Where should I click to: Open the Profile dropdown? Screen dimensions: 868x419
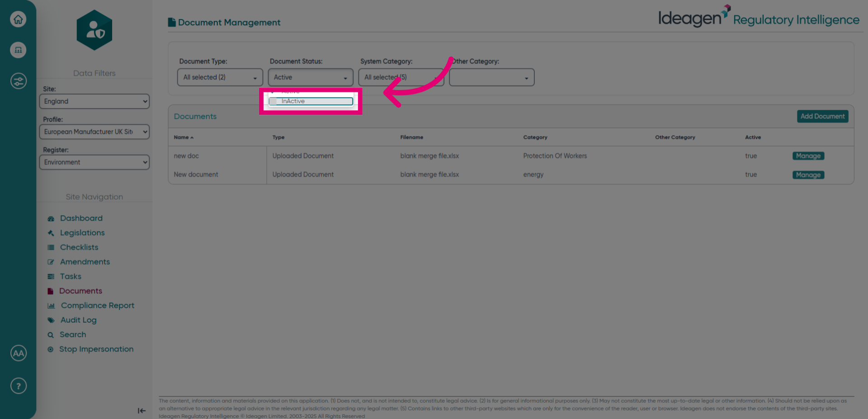(94, 132)
